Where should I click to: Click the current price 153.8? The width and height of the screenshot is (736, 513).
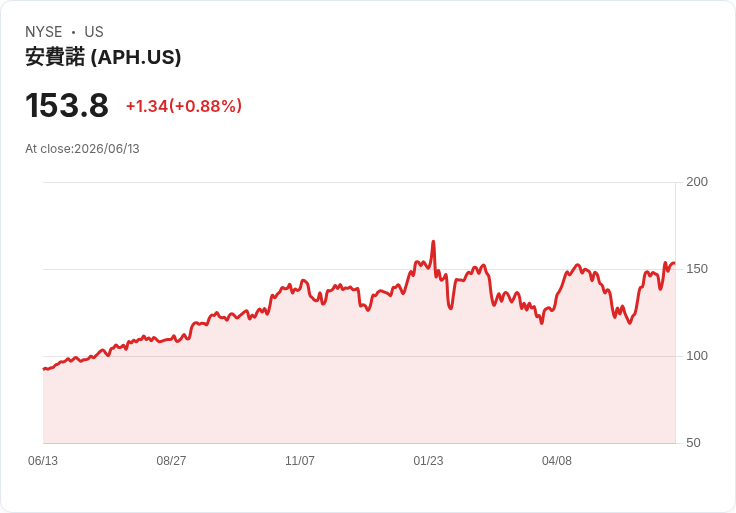tap(67, 105)
